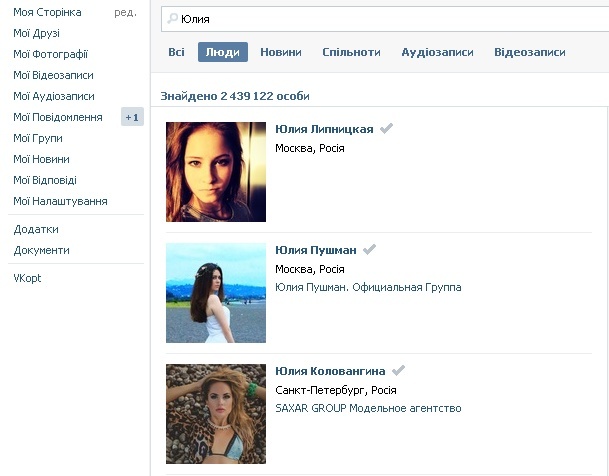The image size is (609, 476).
Task: Open Юлия Пушман's profile photo
Action: [x=216, y=293]
